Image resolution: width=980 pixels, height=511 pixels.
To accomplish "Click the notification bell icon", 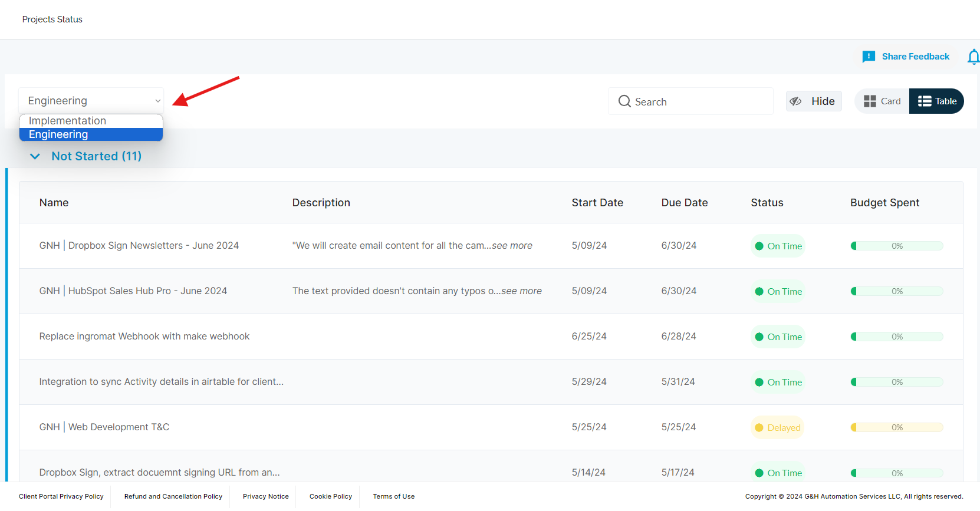I will point(973,57).
